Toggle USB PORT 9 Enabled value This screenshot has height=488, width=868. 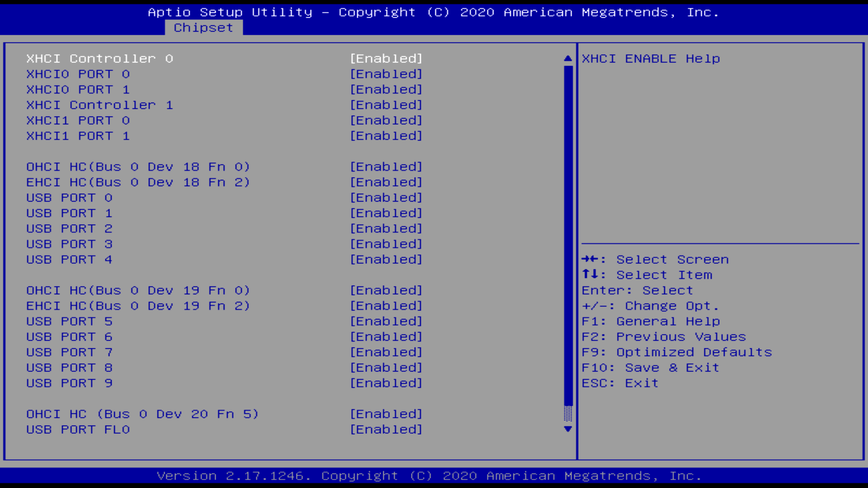pos(386,383)
